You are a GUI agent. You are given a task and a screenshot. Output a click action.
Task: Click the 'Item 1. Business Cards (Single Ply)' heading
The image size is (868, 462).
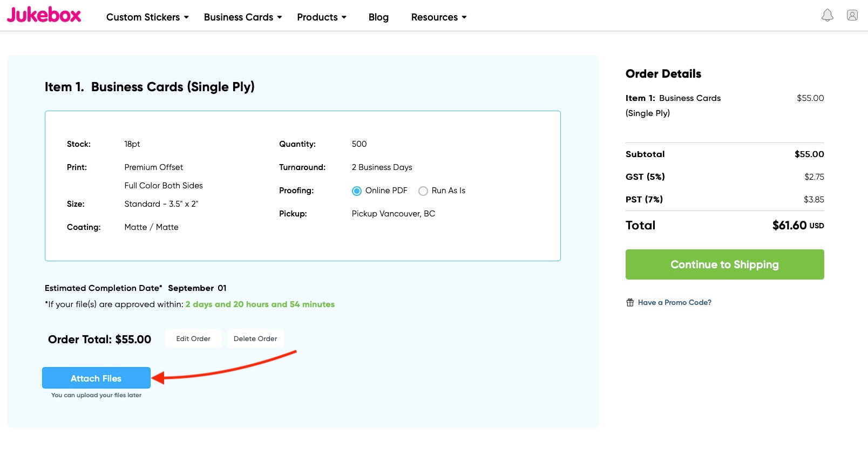tap(150, 87)
